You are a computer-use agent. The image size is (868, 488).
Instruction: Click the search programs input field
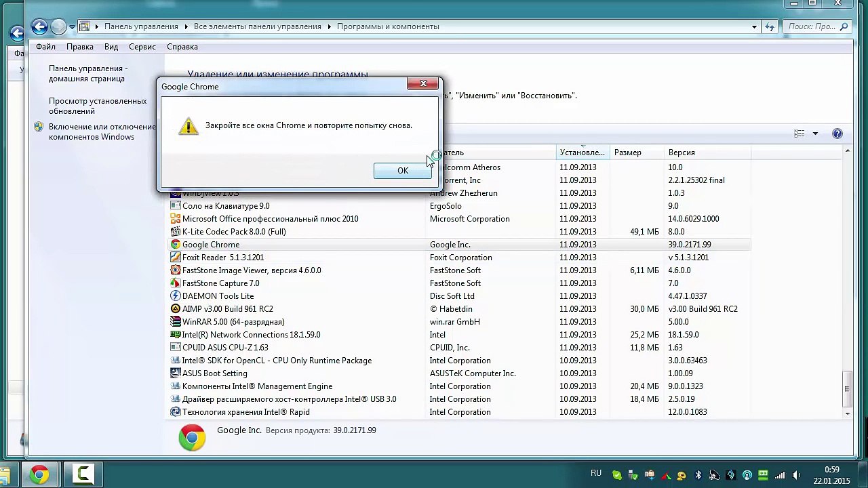[811, 27]
